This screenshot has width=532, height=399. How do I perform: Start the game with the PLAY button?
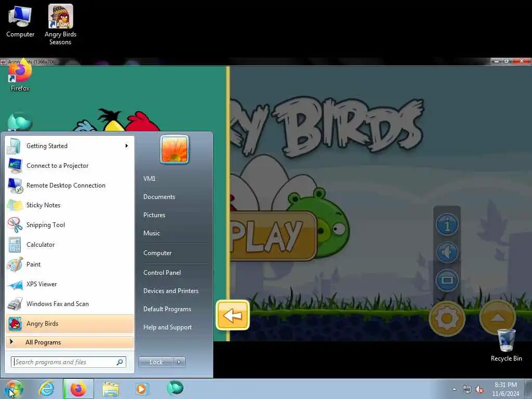click(273, 236)
